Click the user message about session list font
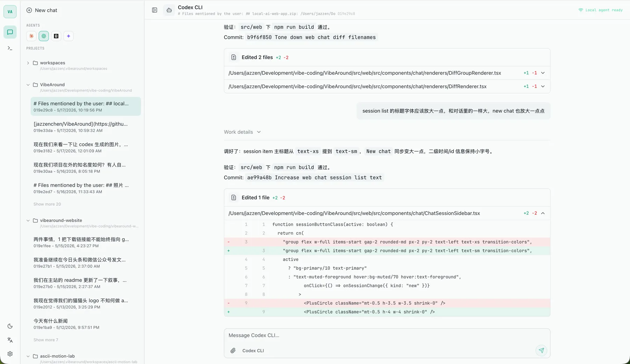Screen dimensions: 630x364 pos(453,111)
